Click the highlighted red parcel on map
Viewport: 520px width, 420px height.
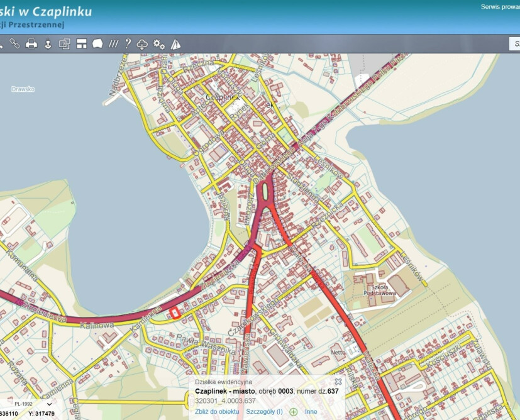pos(175,312)
